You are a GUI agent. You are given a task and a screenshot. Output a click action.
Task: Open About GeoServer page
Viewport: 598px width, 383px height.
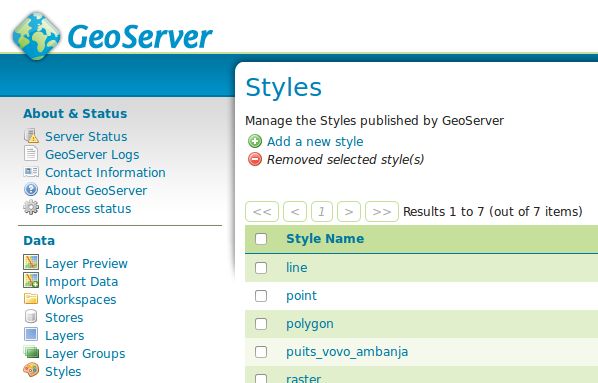tap(96, 190)
